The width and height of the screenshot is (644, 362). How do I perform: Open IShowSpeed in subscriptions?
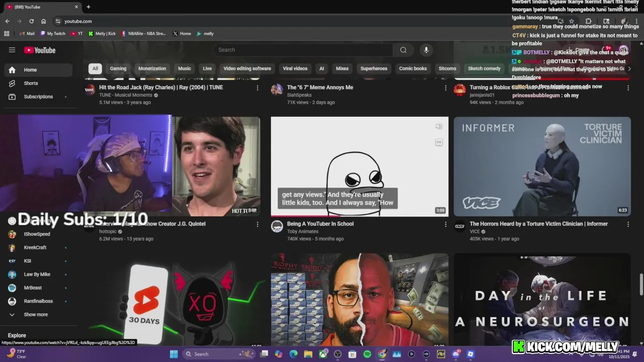38,234
